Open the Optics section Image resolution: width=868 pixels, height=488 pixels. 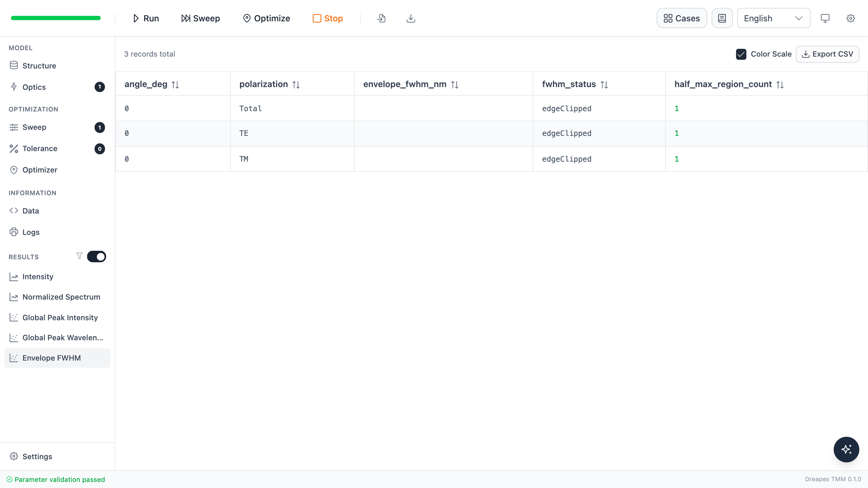coord(57,87)
